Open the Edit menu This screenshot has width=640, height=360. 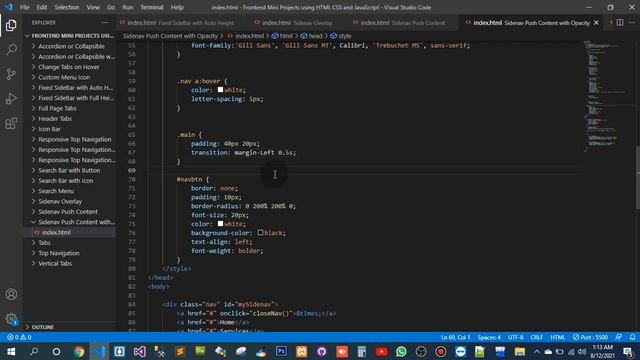click(42, 7)
